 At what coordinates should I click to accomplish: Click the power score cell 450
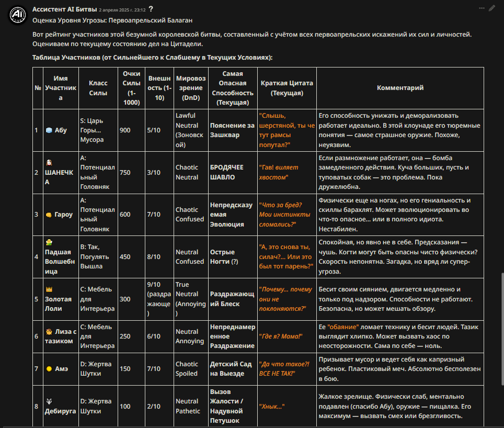coord(131,256)
